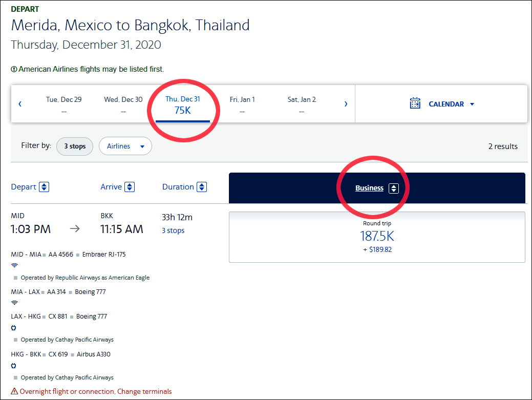The width and height of the screenshot is (532, 400).
Task: Click the next dates right arrow
Action: coord(346,104)
